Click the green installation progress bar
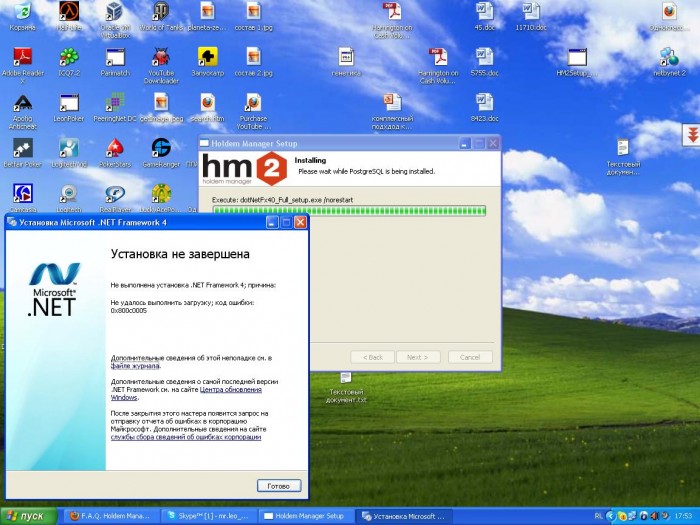This screenshot has height=525, width=700. [349, 210]
